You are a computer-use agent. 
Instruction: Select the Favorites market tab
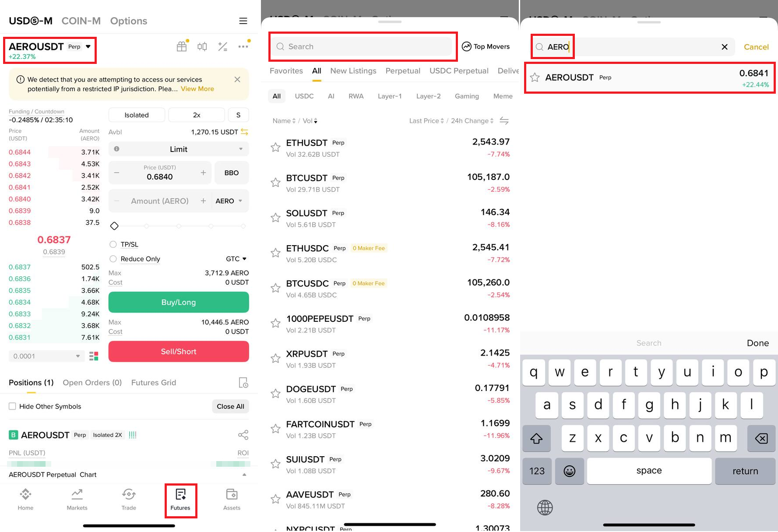point(286,71)
